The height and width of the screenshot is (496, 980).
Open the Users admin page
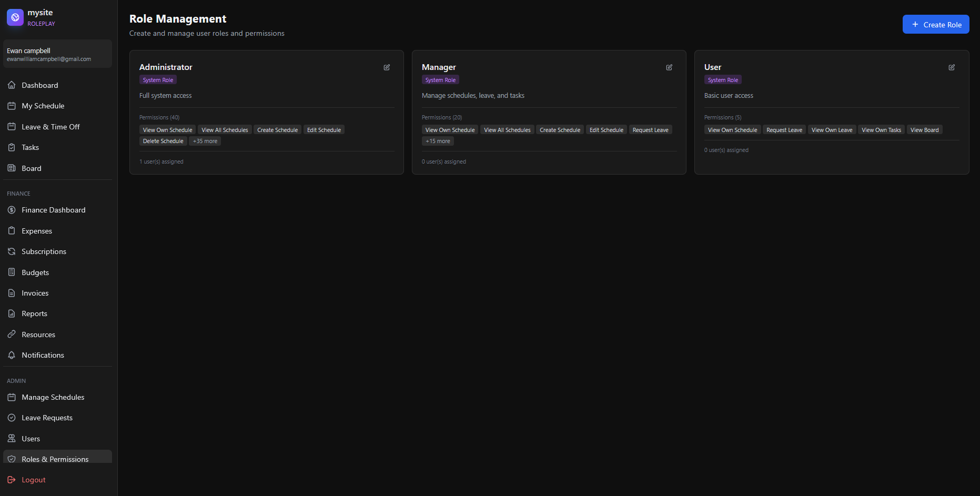click(31, 439)
